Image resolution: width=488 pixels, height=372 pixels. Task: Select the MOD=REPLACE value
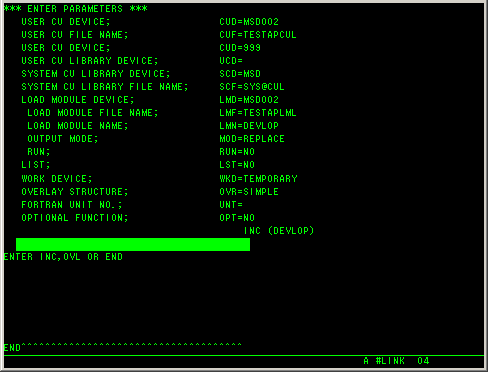252,139
